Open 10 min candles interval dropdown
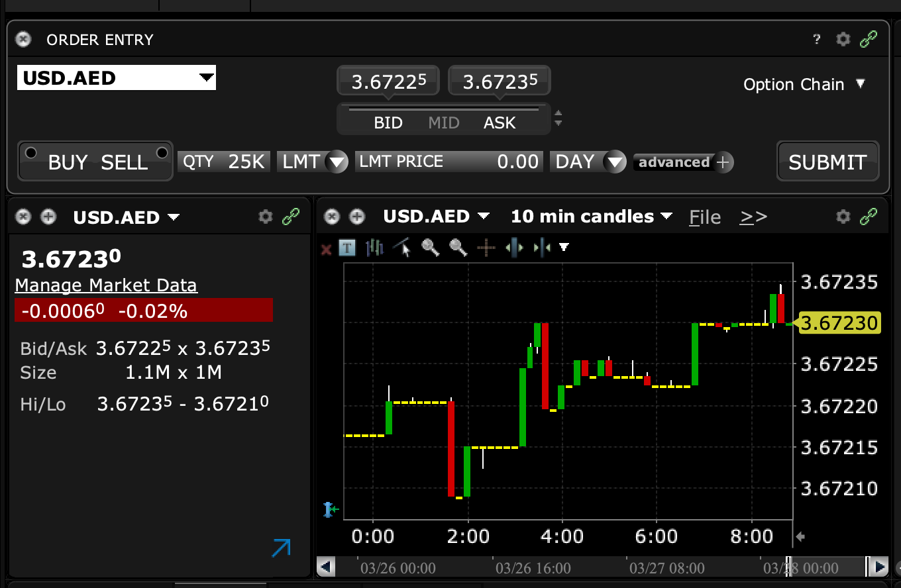 [592, 217]
